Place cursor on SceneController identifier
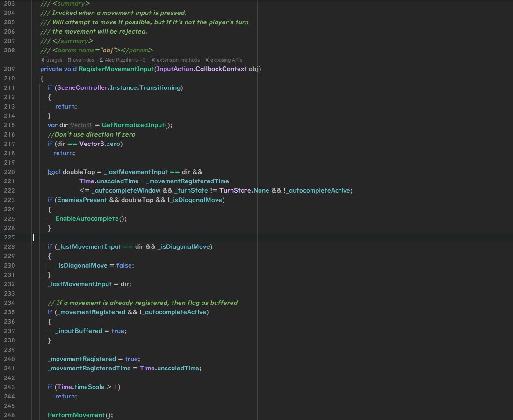 pos(82,88)
